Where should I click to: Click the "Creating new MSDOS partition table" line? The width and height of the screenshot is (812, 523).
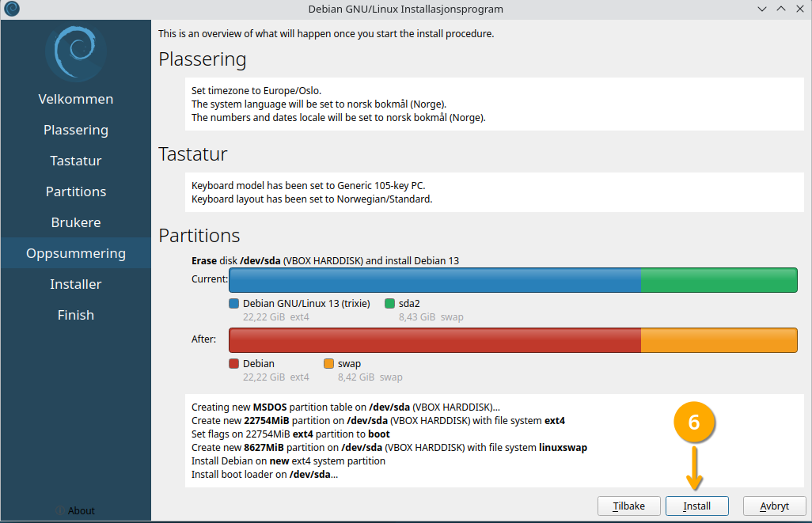[x=346, y=407]
